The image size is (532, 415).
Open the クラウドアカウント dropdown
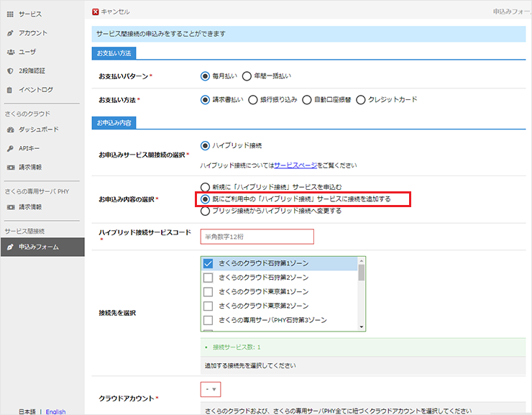[210, 390]
